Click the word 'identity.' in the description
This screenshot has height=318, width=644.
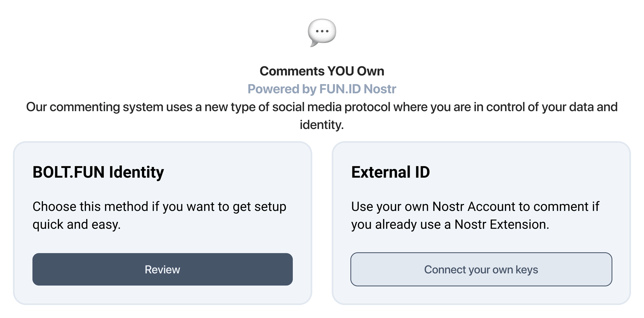pyautogui.click(x=322, y=125)
